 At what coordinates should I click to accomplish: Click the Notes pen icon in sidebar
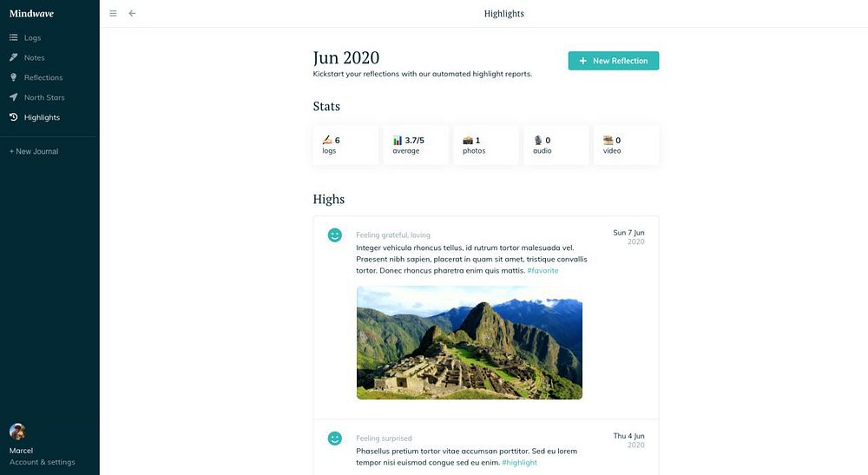pyautogui.click(x=14, y=57)
